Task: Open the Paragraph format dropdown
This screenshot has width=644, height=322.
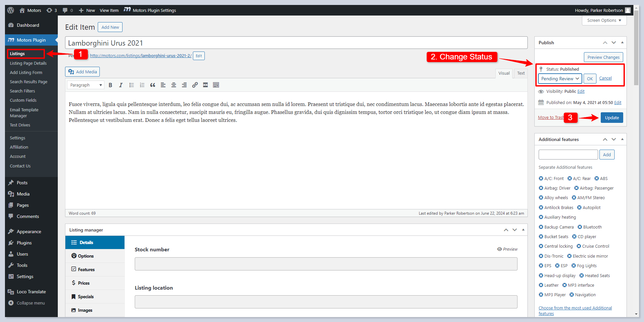Action: point(86,85)
